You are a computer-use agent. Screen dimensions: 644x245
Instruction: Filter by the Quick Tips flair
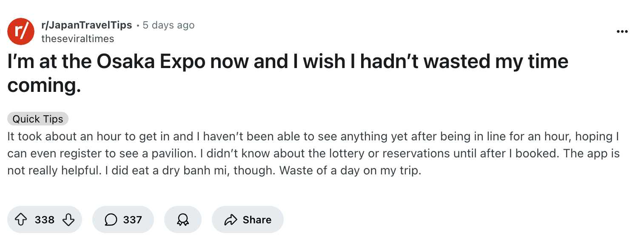38,119
